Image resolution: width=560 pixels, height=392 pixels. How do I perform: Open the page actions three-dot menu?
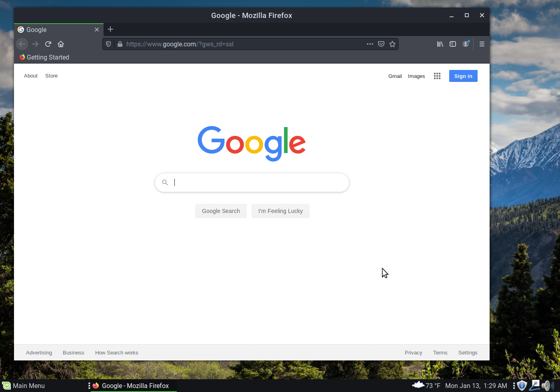pos(370,44)
